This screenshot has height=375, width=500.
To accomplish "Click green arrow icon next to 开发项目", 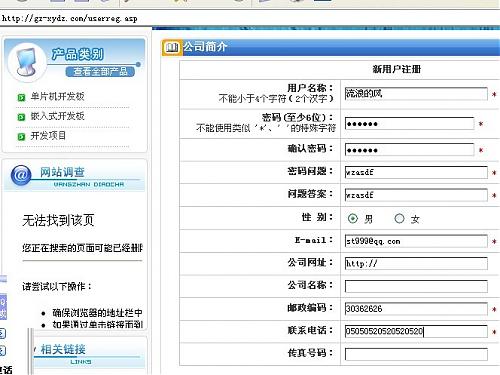I will point(21,137).
